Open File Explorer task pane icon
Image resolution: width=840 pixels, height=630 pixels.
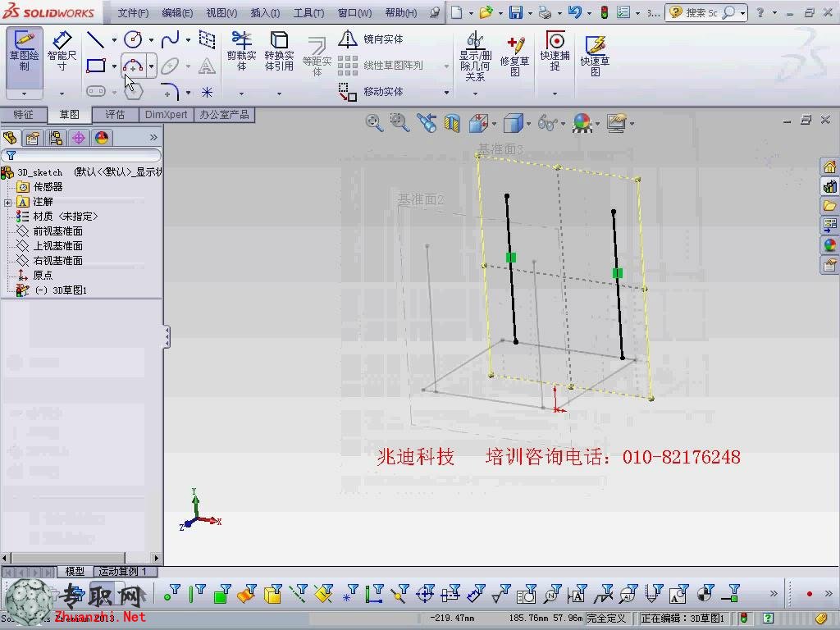click(x=830, y=206)
